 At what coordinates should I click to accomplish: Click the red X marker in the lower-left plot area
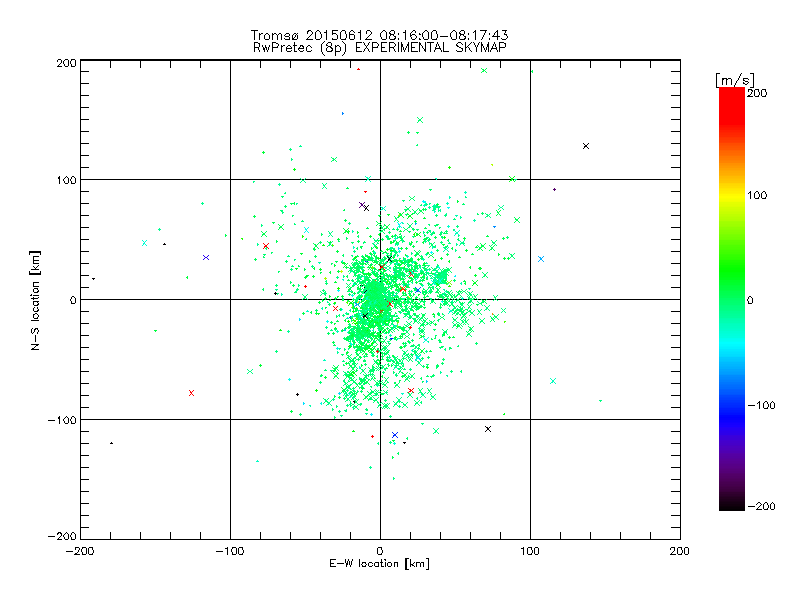click(x=191, y=393)
